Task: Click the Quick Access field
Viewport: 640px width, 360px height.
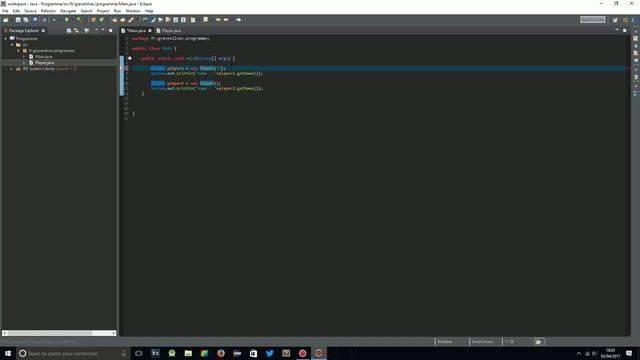Action: (x=593, y=20)
